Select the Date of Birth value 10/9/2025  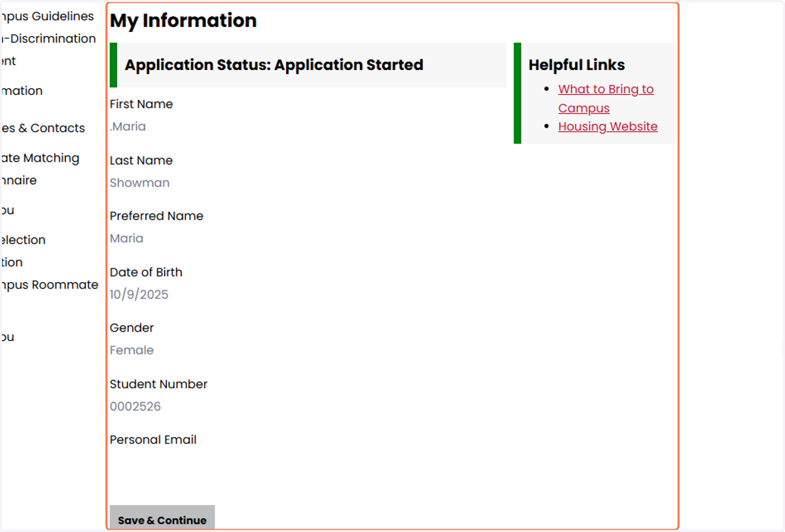139,294
